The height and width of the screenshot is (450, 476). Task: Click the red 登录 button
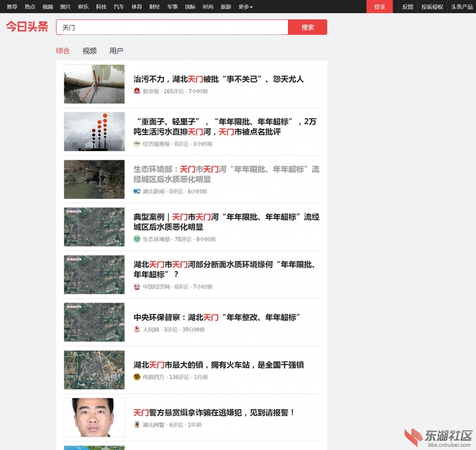pos(380,7)
